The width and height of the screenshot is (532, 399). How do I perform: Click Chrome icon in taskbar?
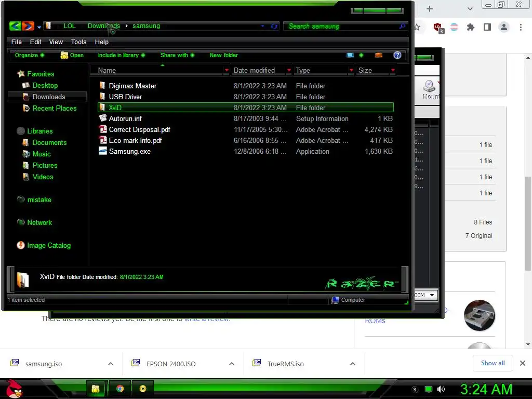click(x=120, y=389)
